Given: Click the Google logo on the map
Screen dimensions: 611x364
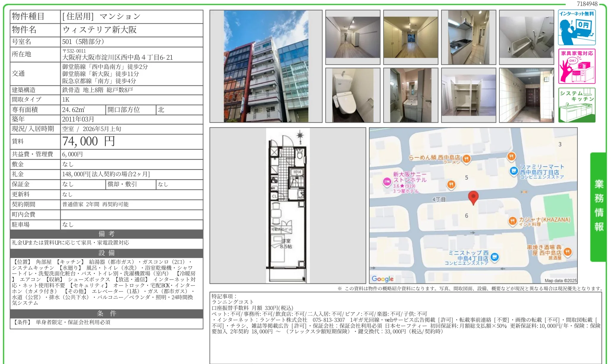Looking at the screenshot, I should pos(382,279).
